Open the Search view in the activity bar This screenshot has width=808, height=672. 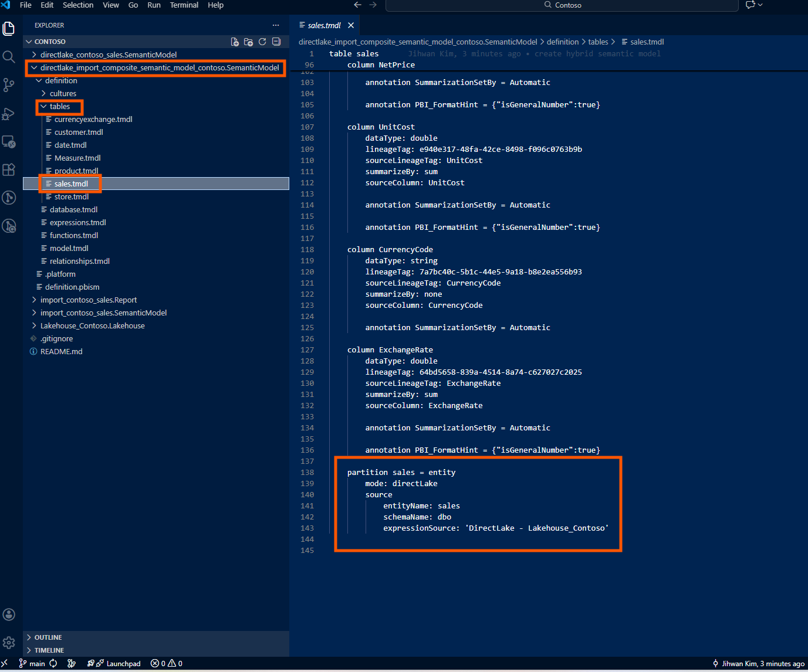[x=9, y=56]
